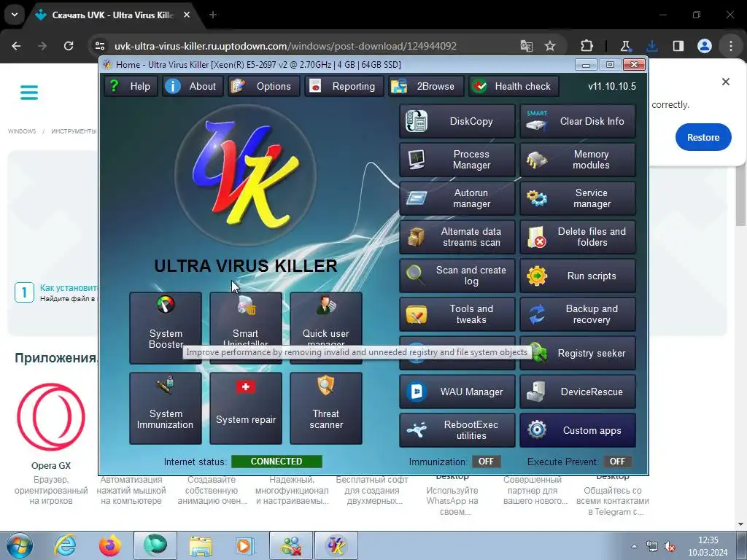Open the browser extensions puzzle icon
Screen dimensions: 747x560
click(x=587, y=46)
